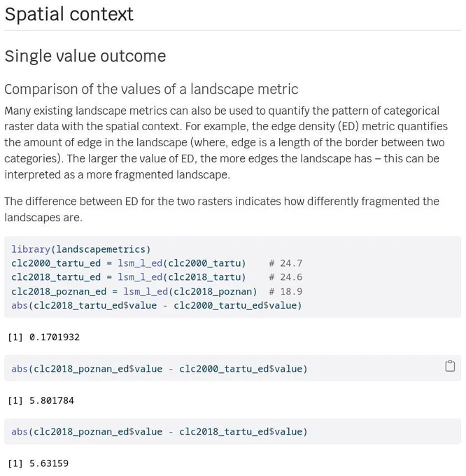The height and width of the screenshot is (476, 466).
Task: Open the library function link
Action: [31, 249]
